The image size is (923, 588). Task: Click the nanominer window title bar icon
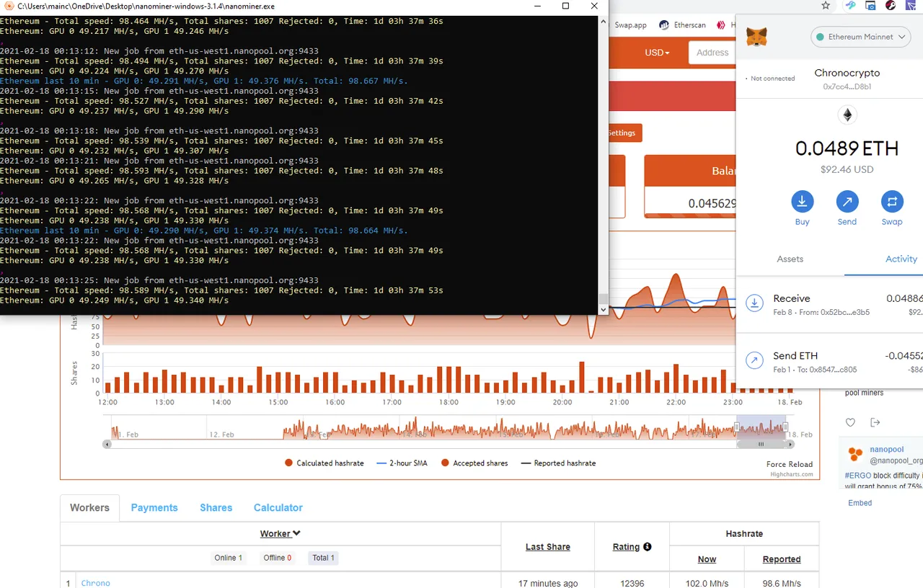pyautogui.click(x=9, y=6)
